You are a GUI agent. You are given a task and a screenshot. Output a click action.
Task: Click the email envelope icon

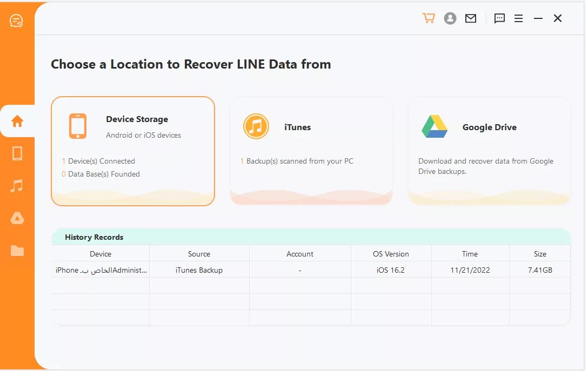click(470, 18)
